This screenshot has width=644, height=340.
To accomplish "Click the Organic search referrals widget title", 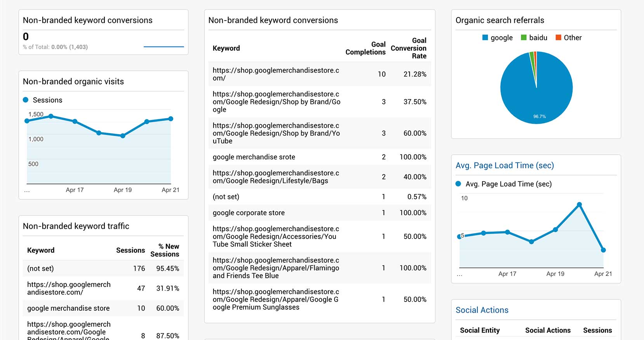I will point(500,20).
